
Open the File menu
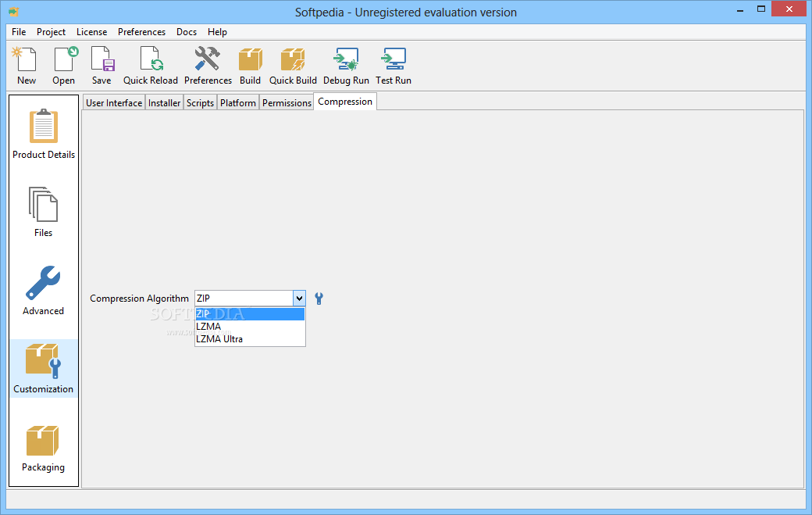[x=19, y=32]
